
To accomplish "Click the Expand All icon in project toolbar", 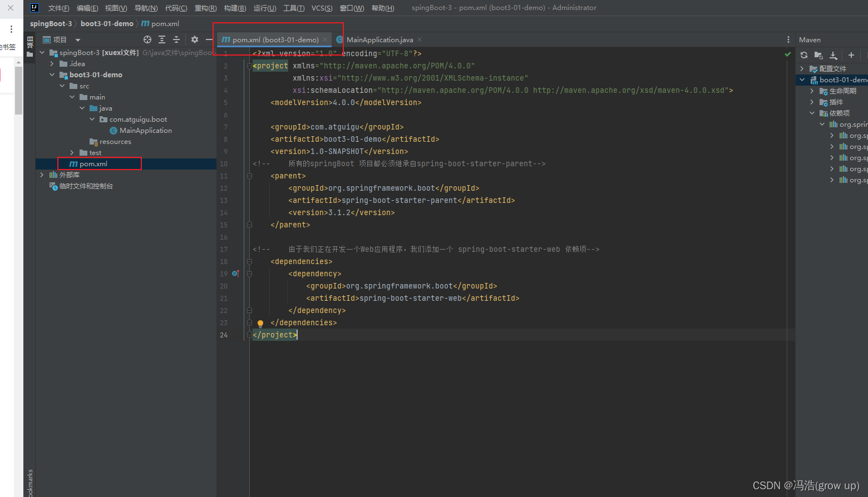I will point(162,39).
